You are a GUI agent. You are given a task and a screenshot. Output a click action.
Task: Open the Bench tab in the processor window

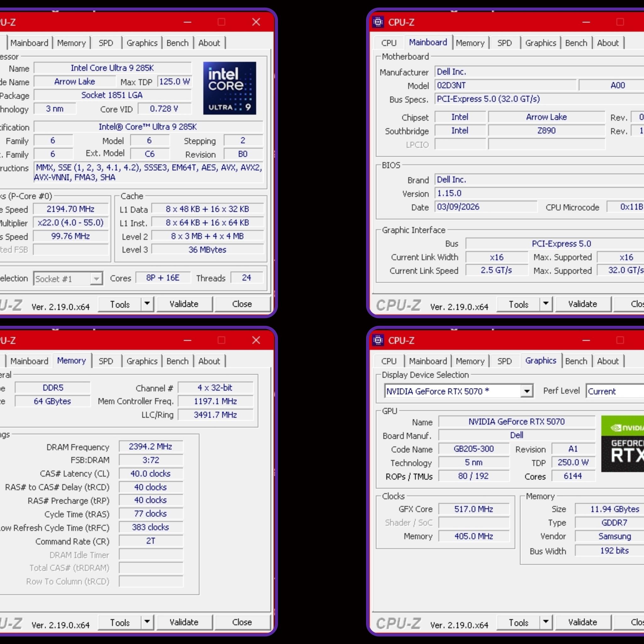pos(177,43)
